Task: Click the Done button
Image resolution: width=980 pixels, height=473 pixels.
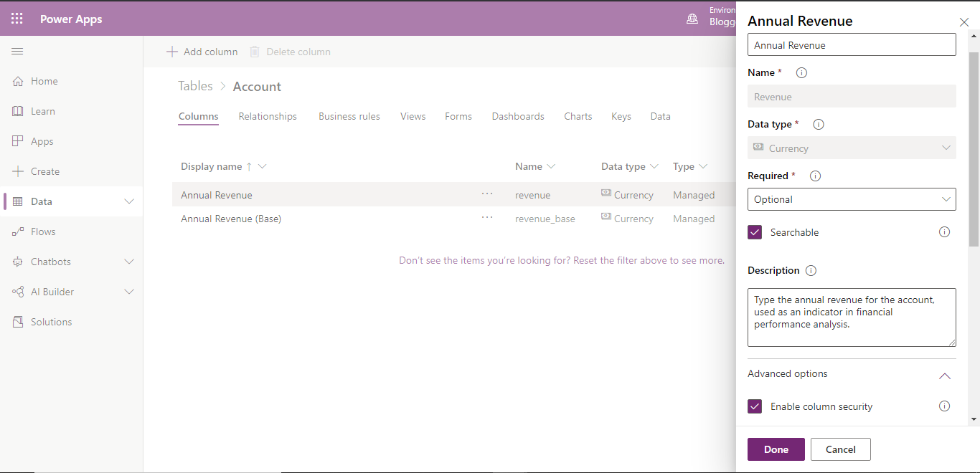Action: click(x=776, y=449)
